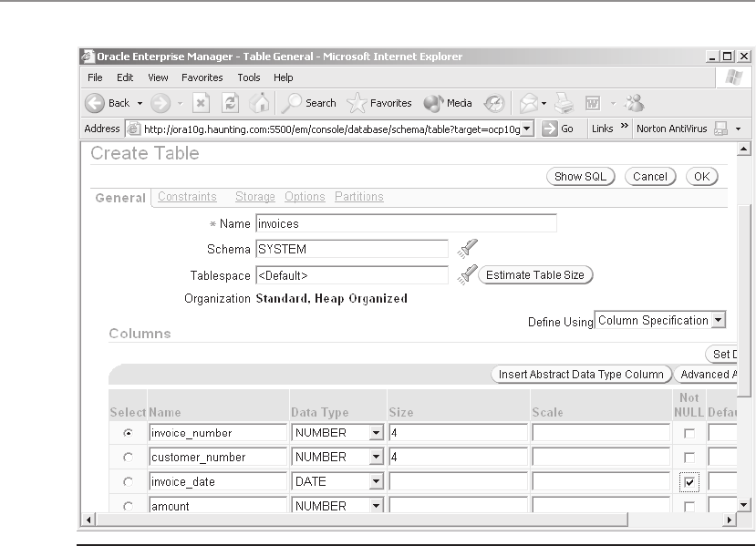Image resolution: width=756 pixels, height=546 pixels.
Task: Click the Refresh page icon
Action: click(230, 103)
